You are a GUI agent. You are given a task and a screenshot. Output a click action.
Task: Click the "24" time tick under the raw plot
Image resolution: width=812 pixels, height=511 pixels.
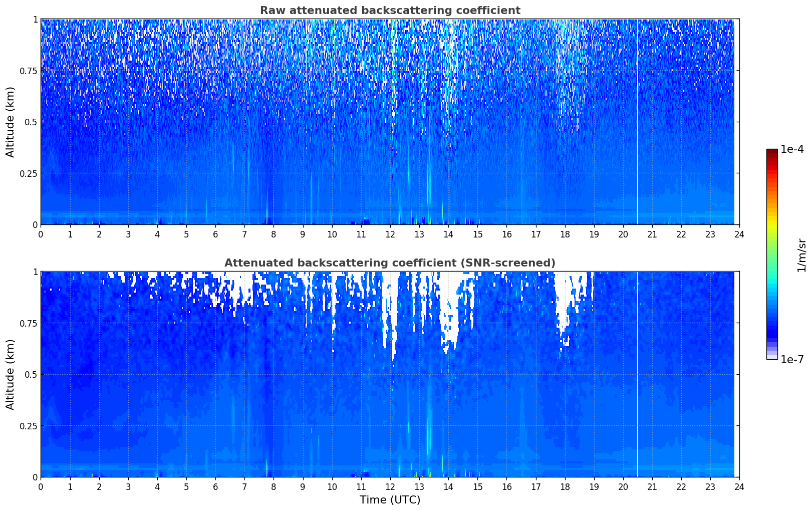(739, 234)
